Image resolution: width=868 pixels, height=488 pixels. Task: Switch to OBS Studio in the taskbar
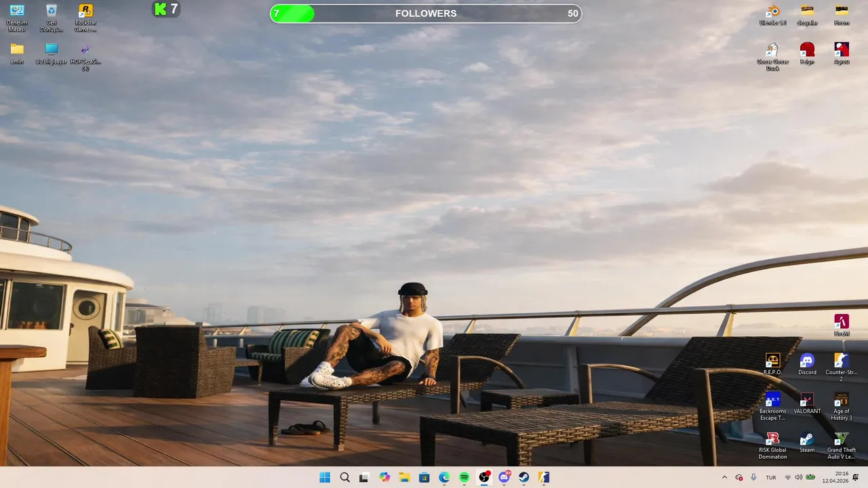[x=484, y=477]
